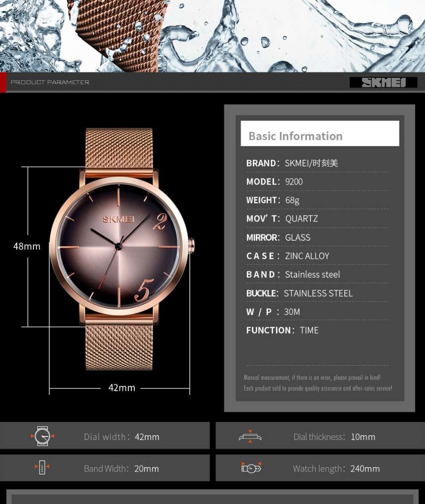This screenshot has height=504, width=425.
Task: Click the watch length icon
Action: pos(251,468)
